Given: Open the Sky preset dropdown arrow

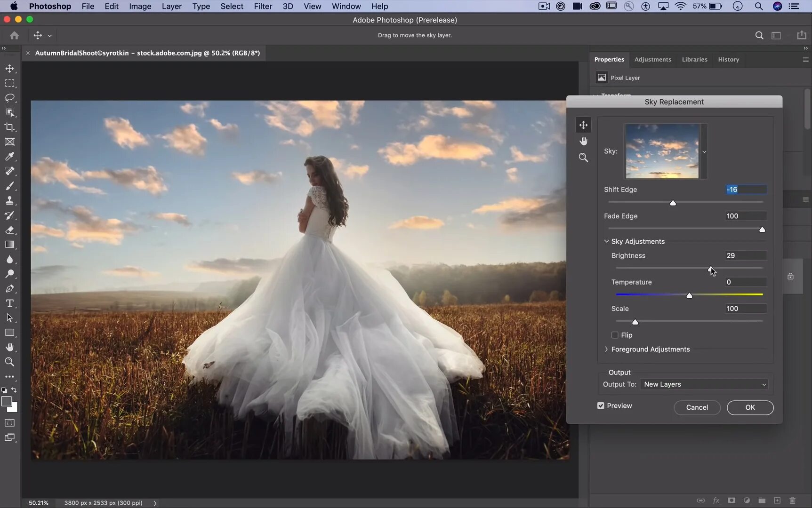Looking at the screenshot, I should [x=704, y=151].
